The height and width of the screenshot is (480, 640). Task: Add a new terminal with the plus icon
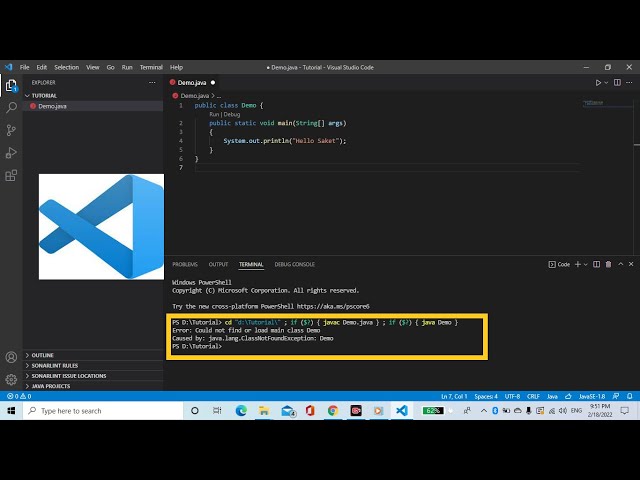point(578,264)
